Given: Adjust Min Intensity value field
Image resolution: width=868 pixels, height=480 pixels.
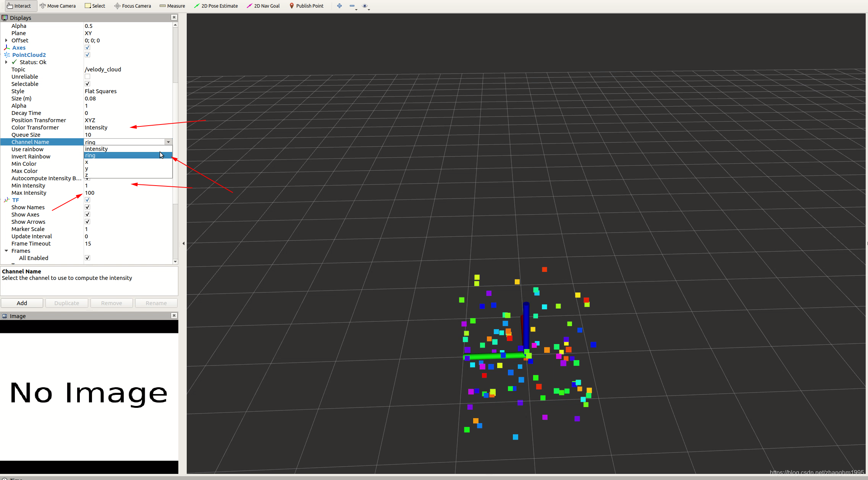Looking at the screenshot, I should [127, 185].
